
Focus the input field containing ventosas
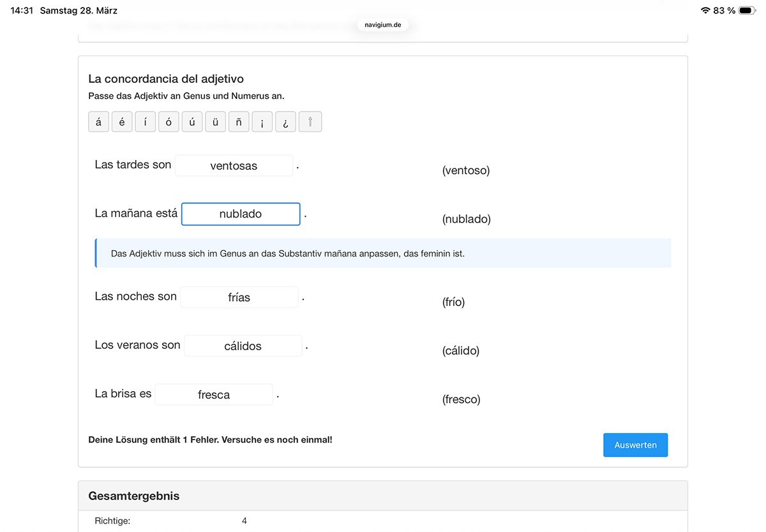[x=234, y=166]
